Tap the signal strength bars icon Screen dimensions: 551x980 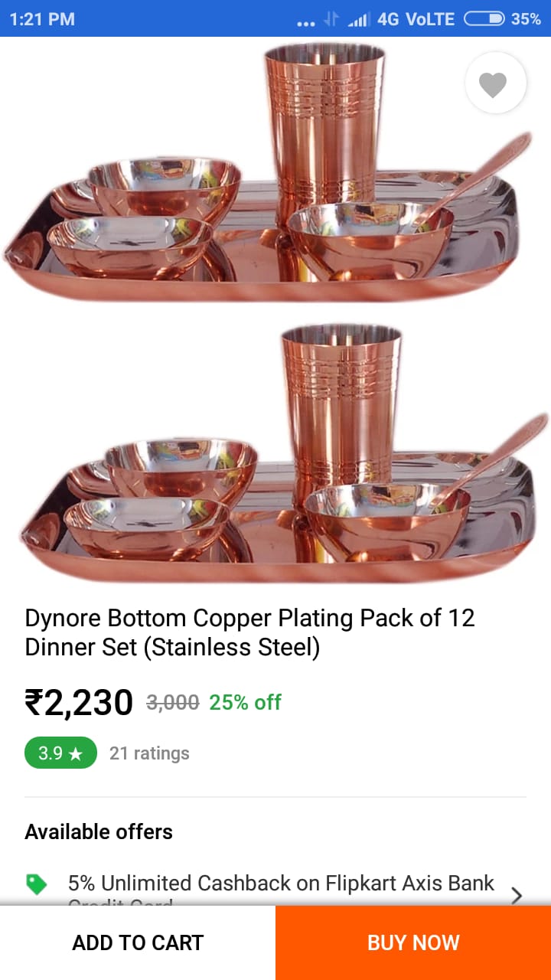[x=358, y=19]
